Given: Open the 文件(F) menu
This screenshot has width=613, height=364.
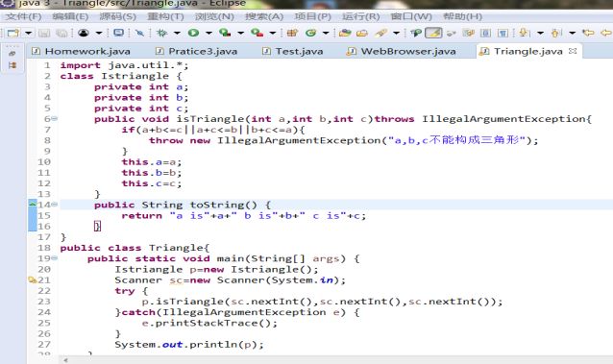Looking at the screenshot, I should (23, 16).
